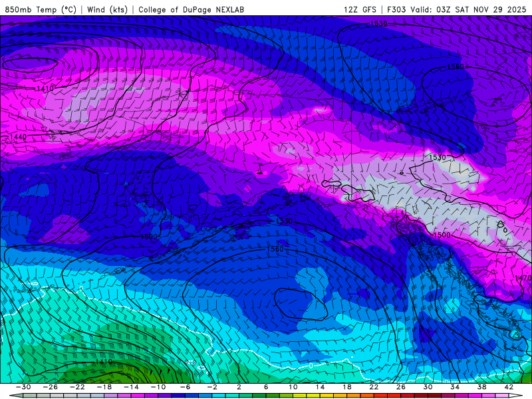This screenshot has height=399, width=532.
Task: Click the 1410 label near the upper-left low
Action: tap(45, 88)
